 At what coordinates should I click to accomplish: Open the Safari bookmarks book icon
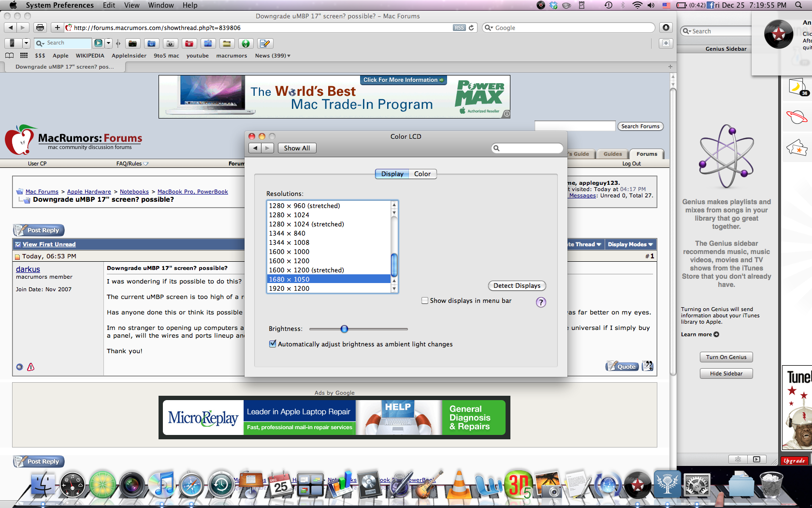9,56
